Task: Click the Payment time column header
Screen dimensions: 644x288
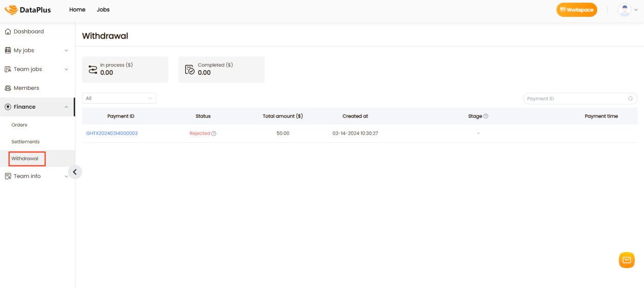Action: pos(601,116)
